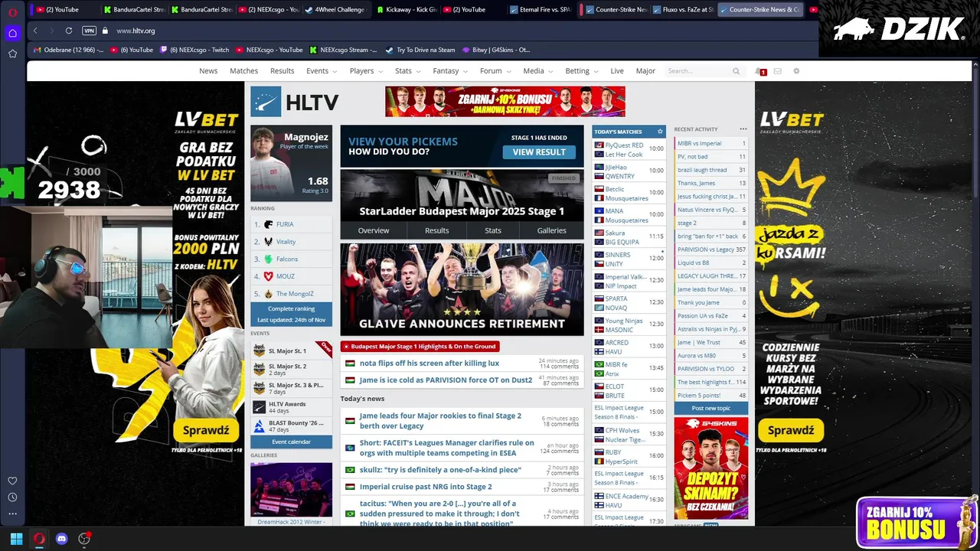Open the Recent Activity three-dot options
Screen dimensions: 980x551
coord(743,129)
